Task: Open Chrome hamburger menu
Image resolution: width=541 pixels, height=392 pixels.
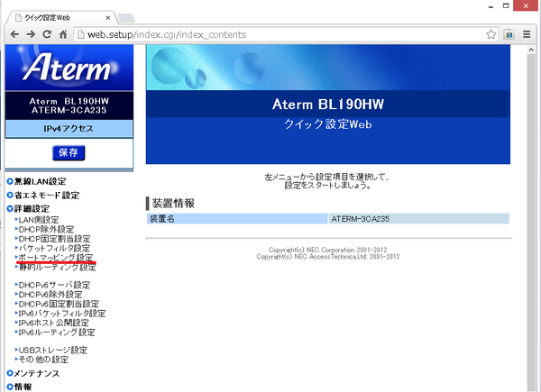Action: tap(527, 34)
